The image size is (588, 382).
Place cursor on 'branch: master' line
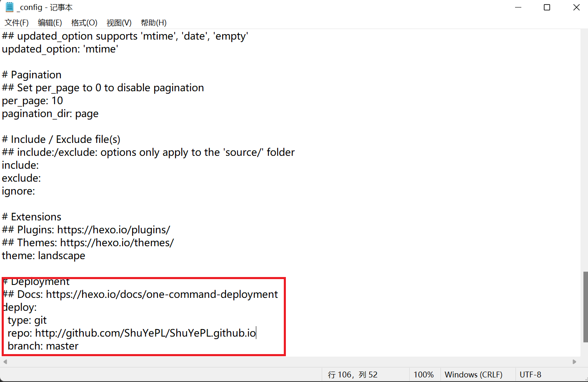coord(43,346)
